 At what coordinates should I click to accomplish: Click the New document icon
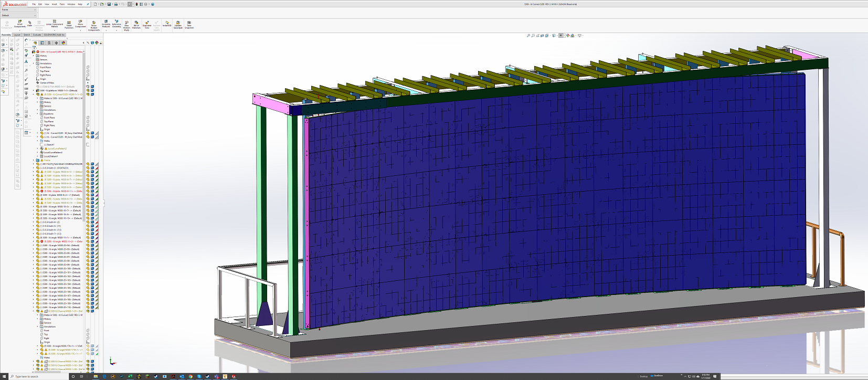95,4
